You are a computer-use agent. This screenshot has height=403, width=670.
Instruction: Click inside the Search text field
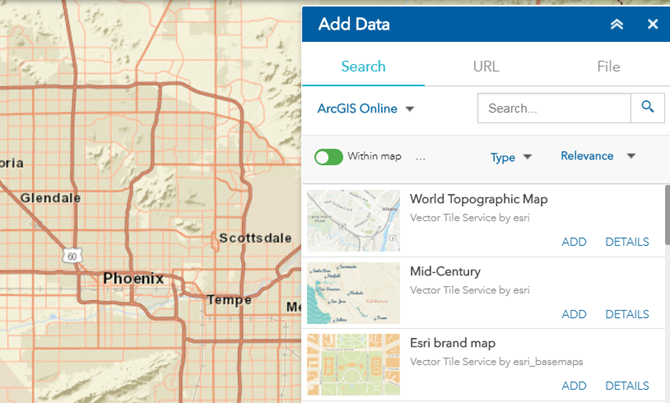click(x=553, y=108)
